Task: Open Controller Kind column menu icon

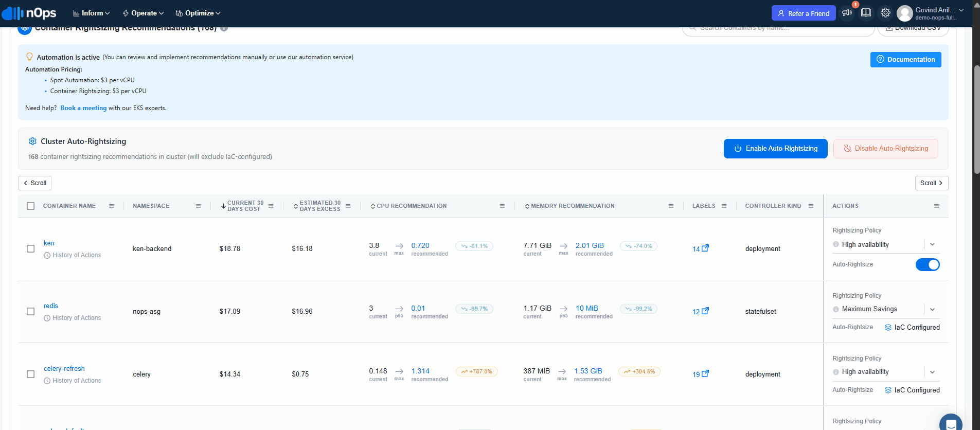Action: tap(811, 206)
